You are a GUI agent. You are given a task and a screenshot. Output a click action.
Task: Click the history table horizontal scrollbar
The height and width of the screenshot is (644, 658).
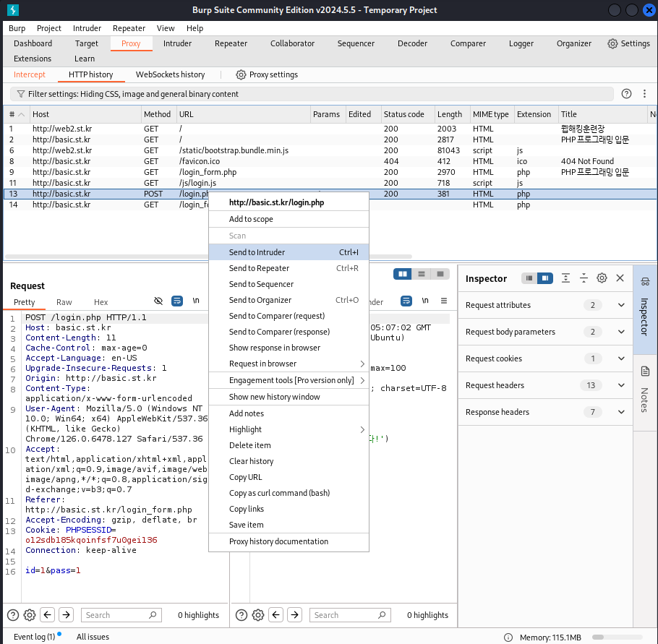208,257
